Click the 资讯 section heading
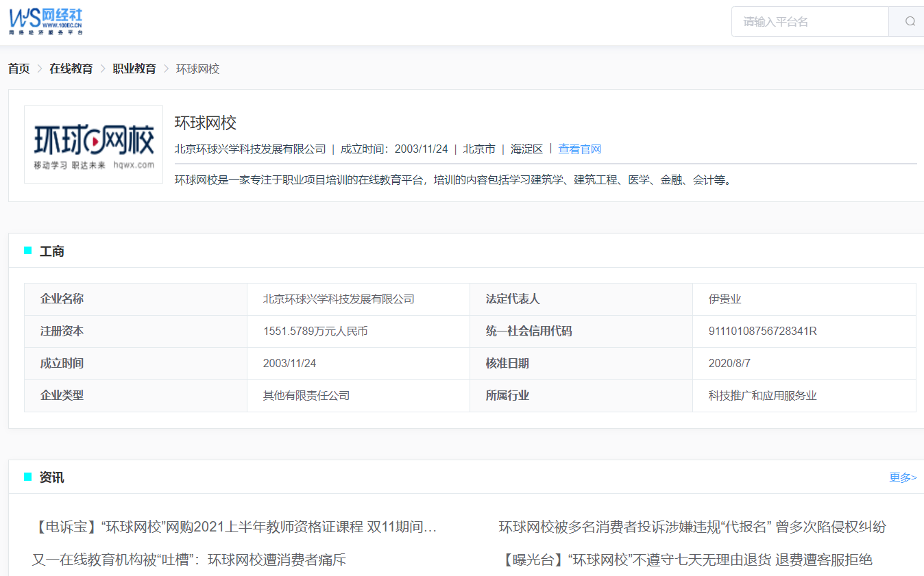The image size is (924, 576). 52,477
